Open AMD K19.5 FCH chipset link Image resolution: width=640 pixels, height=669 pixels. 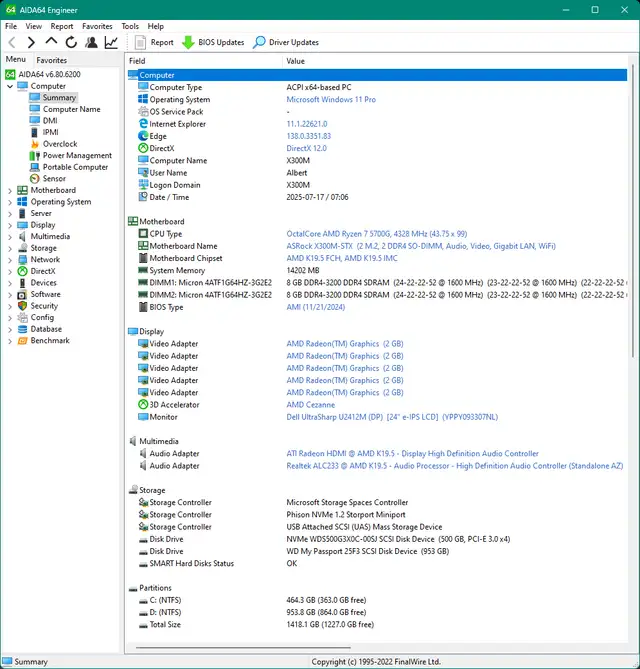342,258
